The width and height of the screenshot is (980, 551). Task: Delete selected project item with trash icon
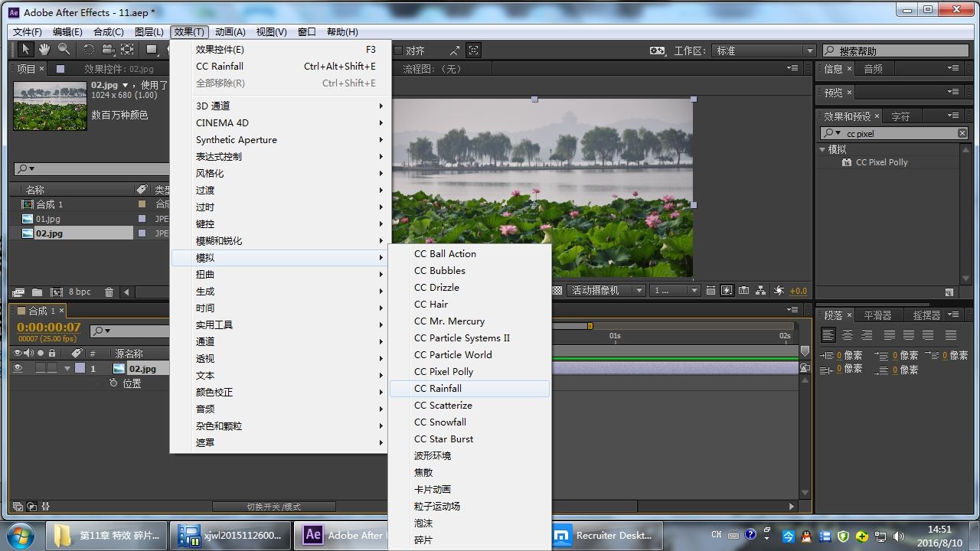109,292
